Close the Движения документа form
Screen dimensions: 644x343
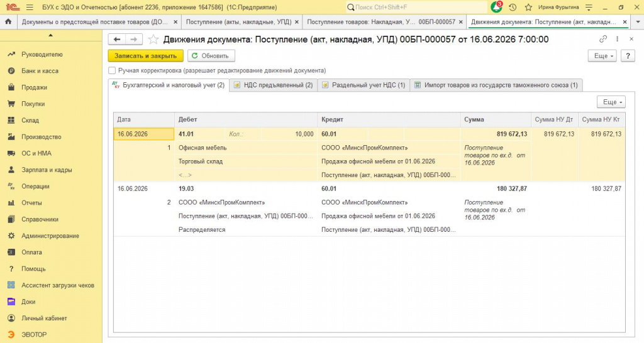coord(631,39)
